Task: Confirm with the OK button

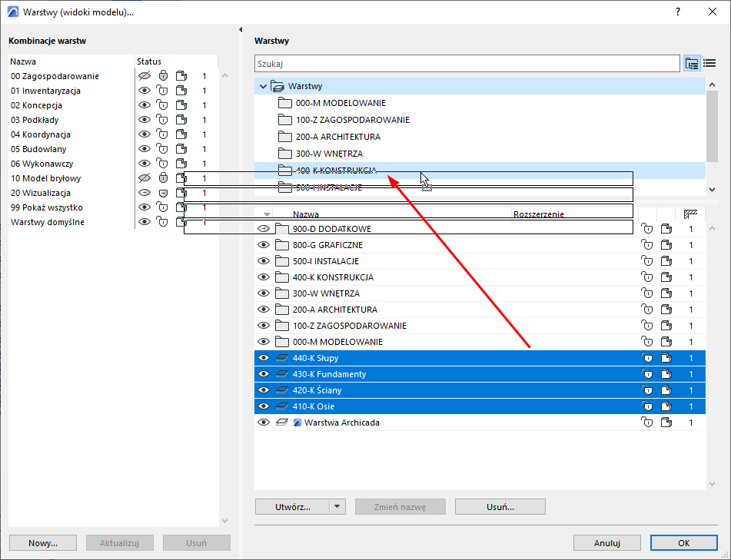Action: (684, 543)
